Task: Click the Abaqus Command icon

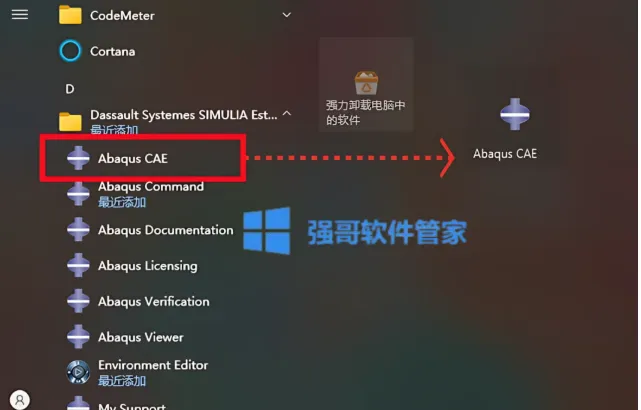Action: (x=78, y=193)
